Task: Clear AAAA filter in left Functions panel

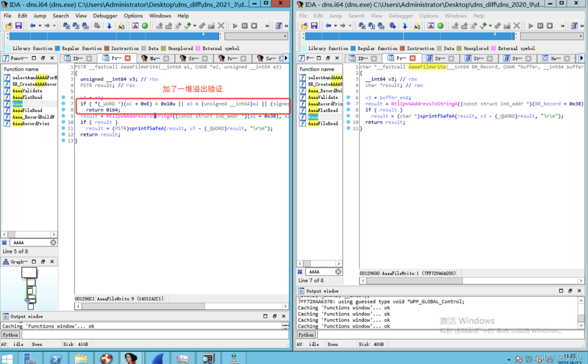Action: 53,243
